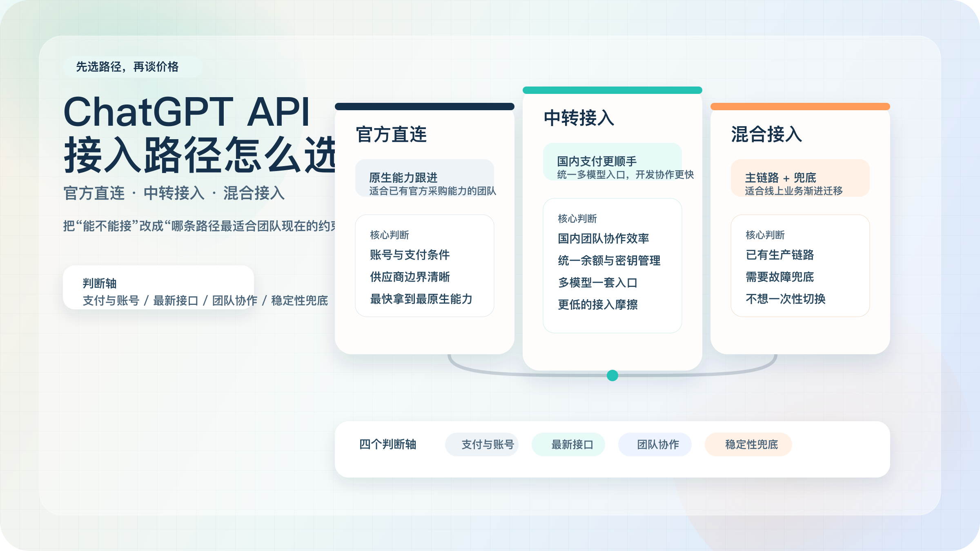This screenshot has height=551, width=980.
Task: Click the orange bar above 混合接入
Action: tap(800, 107)
